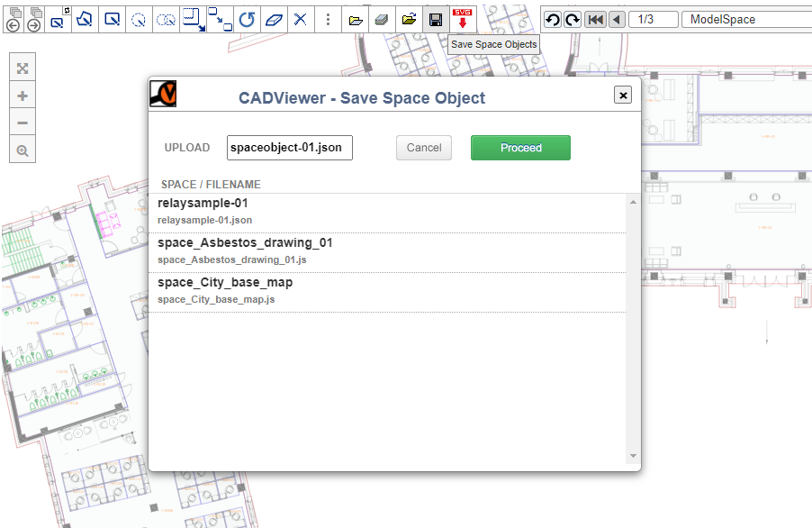Click the upload filename input field
This screenshot has width=812, height=528.
[x=290, y=148]
